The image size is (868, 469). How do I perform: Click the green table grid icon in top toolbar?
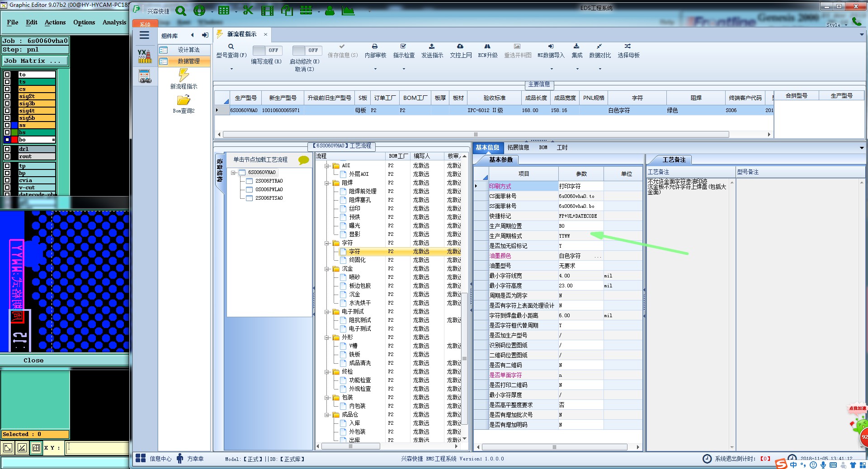(224, 10)
